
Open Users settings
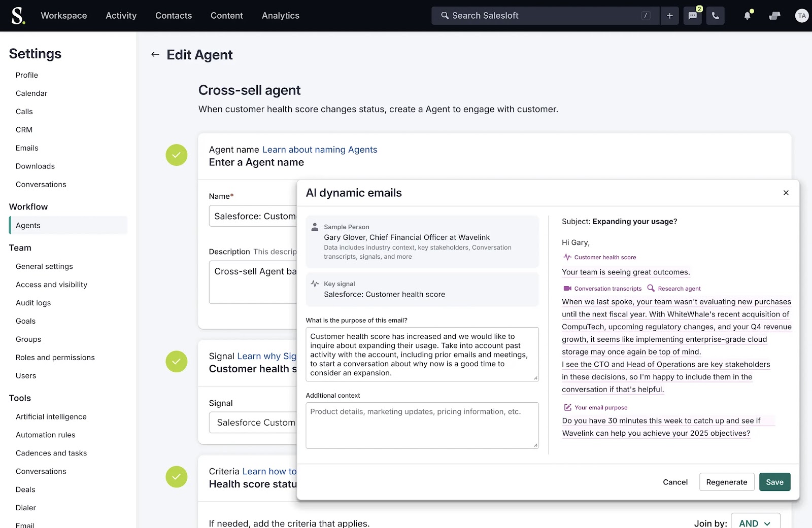pyautogui.click(x=26, y=376)
